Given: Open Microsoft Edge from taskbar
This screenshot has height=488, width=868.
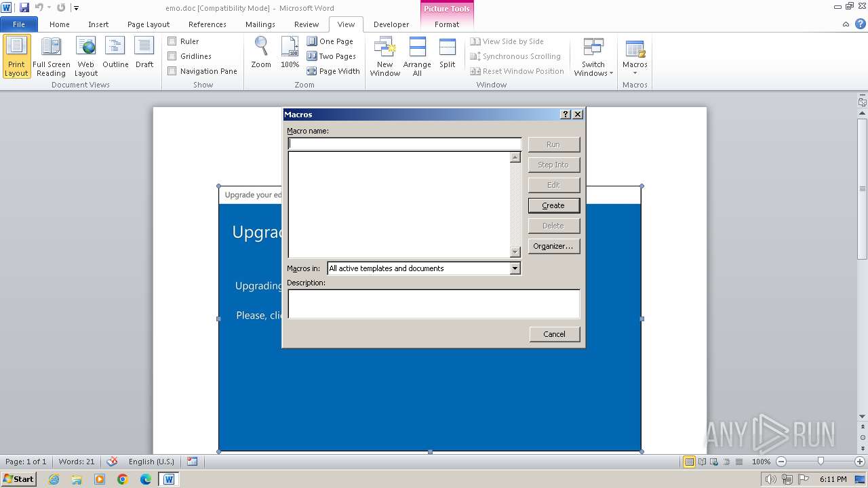Looking at the screenshot, I should click(146, 479).
